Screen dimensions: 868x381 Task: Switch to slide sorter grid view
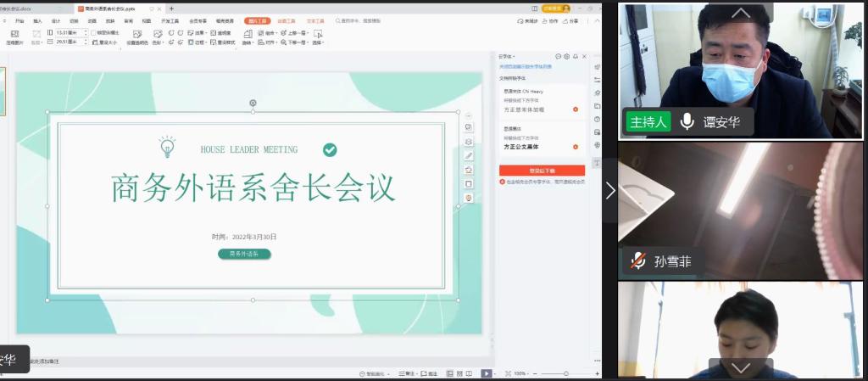[459, 373]
